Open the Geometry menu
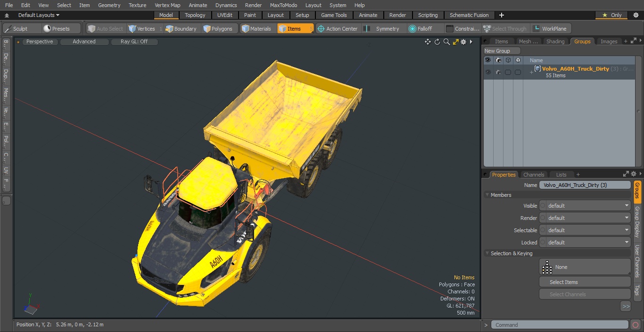Screen dimensions: 644x332 pyautogui.click(x=109, y=5)
